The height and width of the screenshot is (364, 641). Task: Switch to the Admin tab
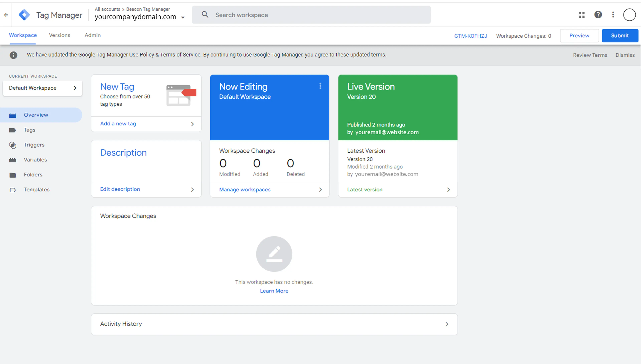[x=92, y=35]
